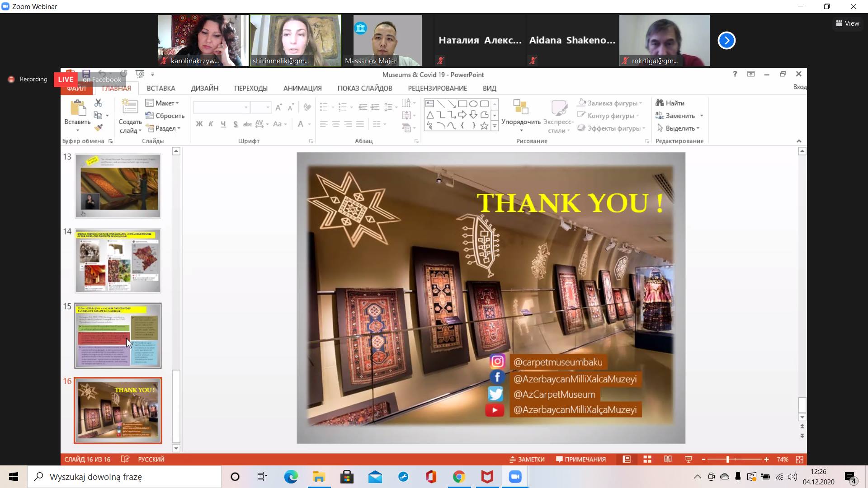Toggle text shadow (S) formatting
The image size is (868, 488).
coord(235,124)
